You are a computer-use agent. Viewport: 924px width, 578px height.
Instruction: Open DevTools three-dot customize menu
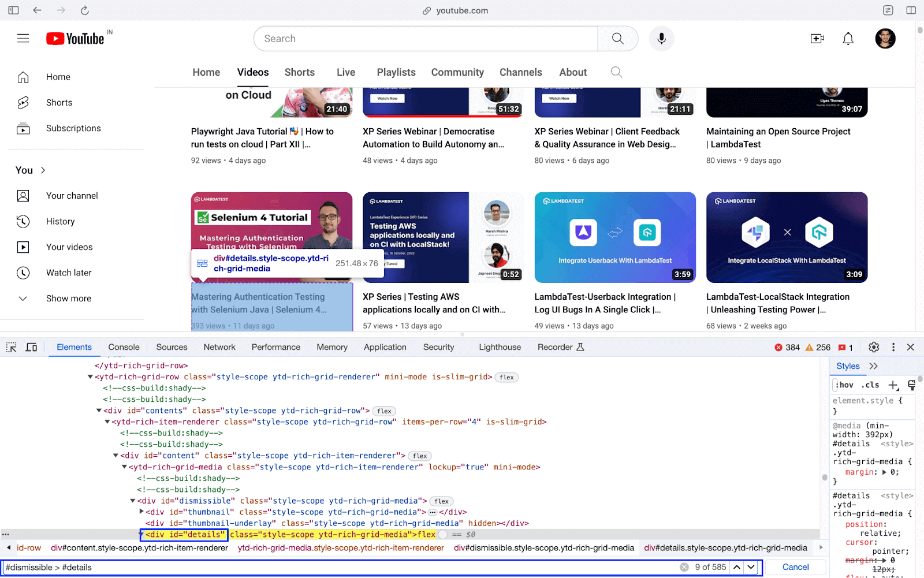pyautogui.click(x=893, y=347)
